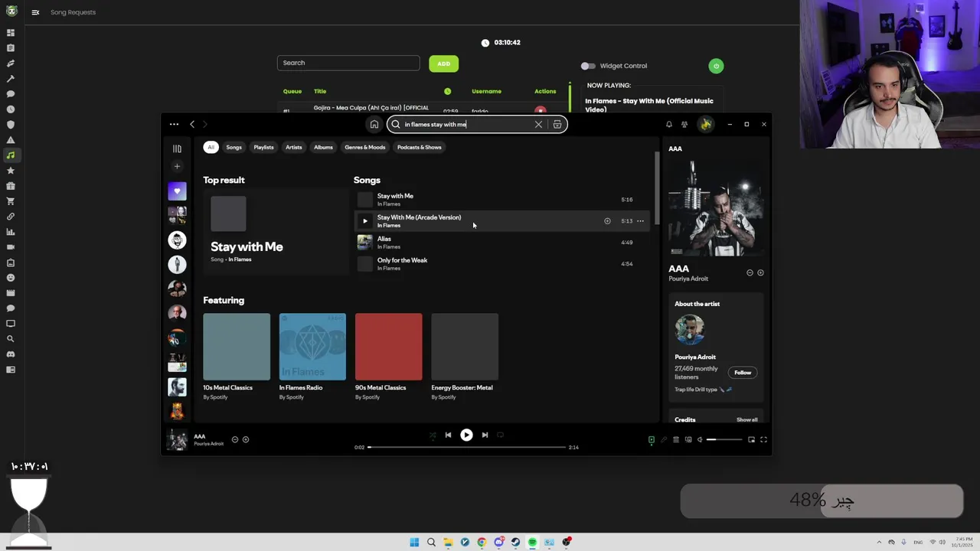Focus Song Requests Search field

[348, 63]
